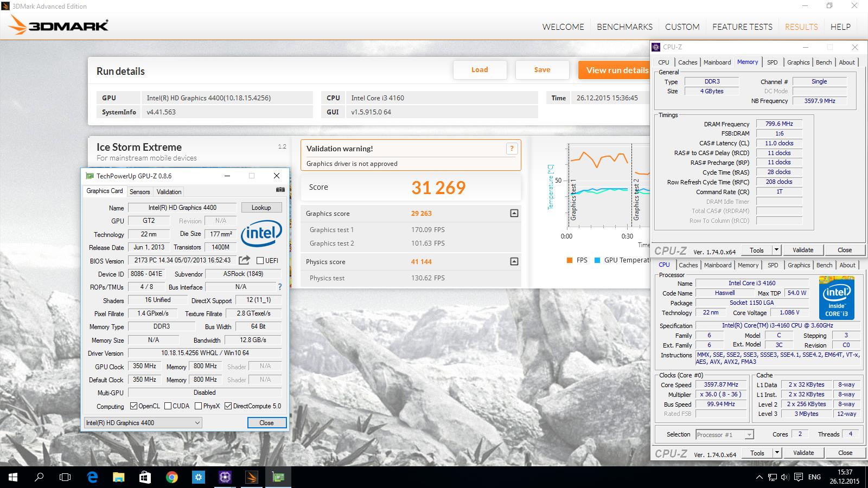Open Tools dropdown arrow in upper CPU-Z
This screenshot has width=868, height=488.
[x=776, y=250]
